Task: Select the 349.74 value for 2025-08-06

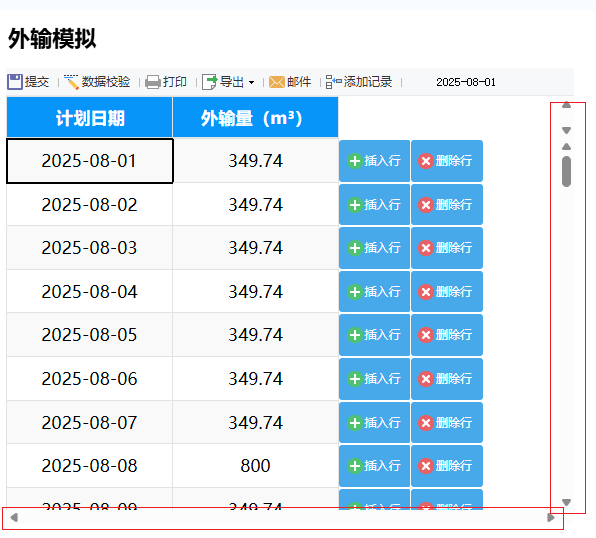Action: click(255, 379)
